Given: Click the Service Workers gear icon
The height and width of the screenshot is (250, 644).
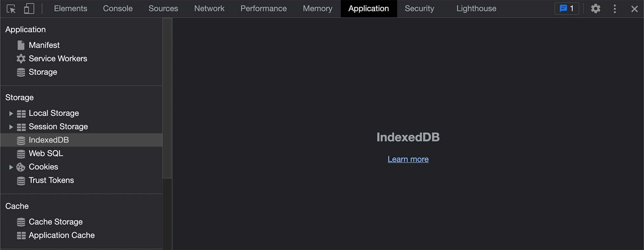Looking at the screenshot, I should pos(21,59).
